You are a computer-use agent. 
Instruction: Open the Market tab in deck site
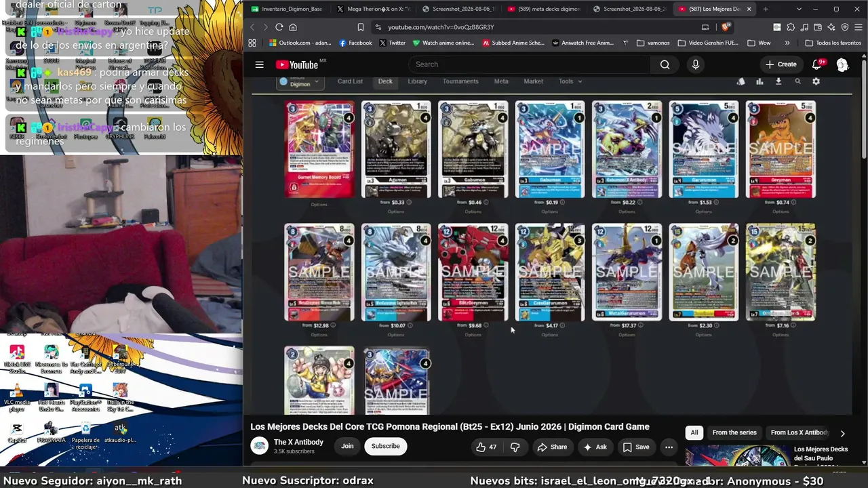(x=533, y=81)
